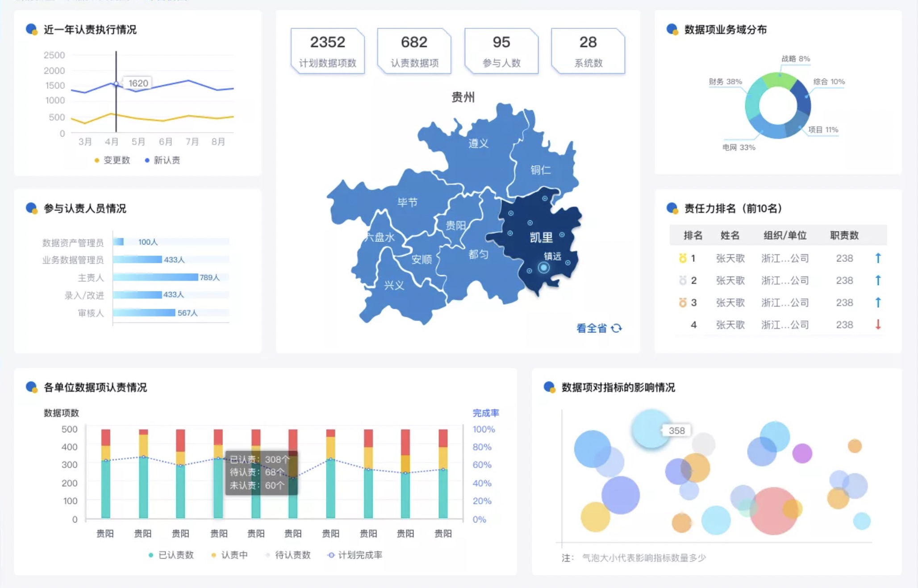
Task: Click the silver medal icon for rank 2
Action: 682,280
